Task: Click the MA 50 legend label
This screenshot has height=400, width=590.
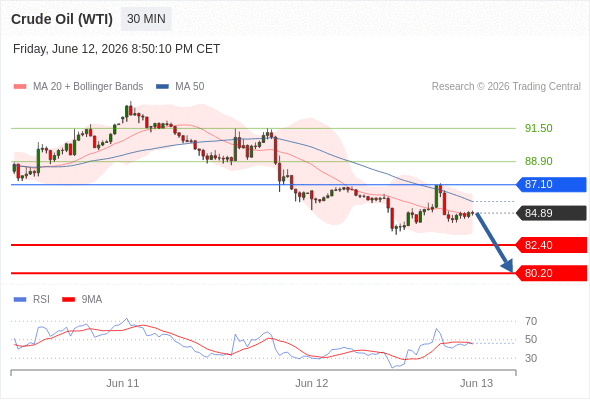Action: (x=190, y=87)
